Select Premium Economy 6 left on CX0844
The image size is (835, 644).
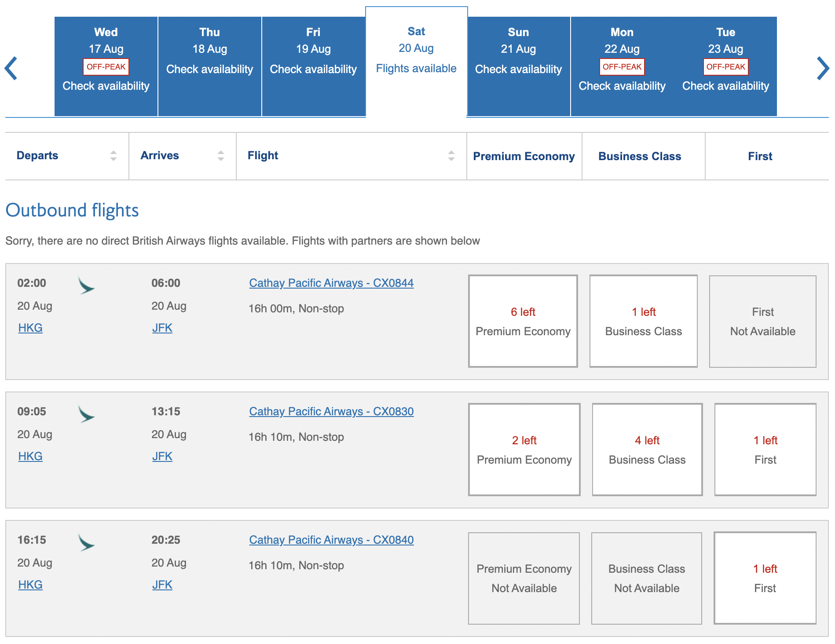523,321
